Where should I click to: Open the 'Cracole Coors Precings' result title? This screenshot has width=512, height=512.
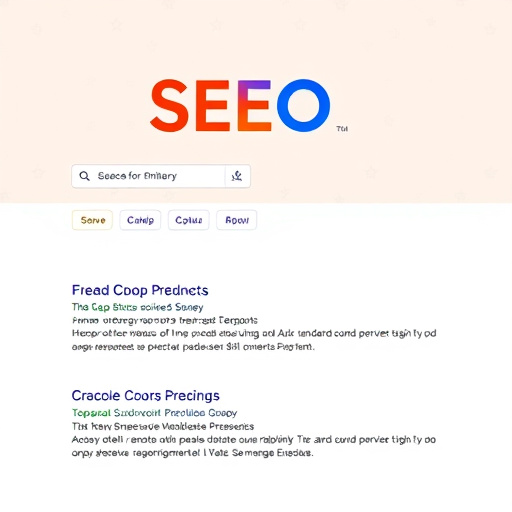[x=146, y=396]
